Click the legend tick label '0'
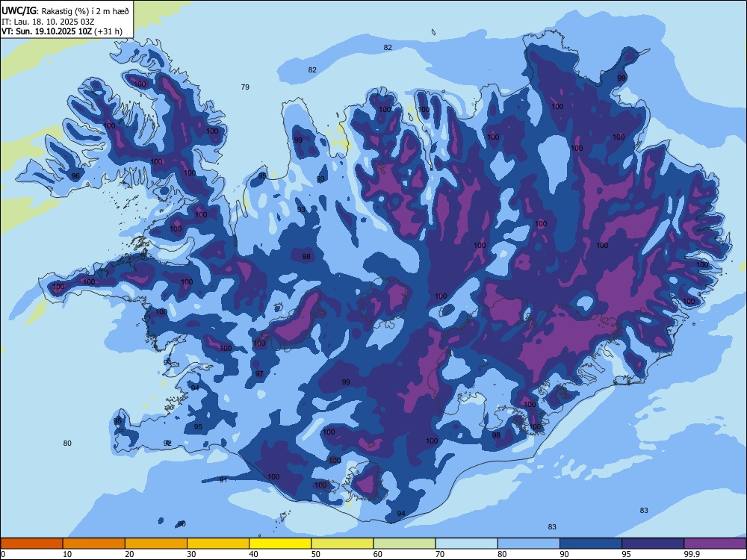747x560 pixels. 3,554
